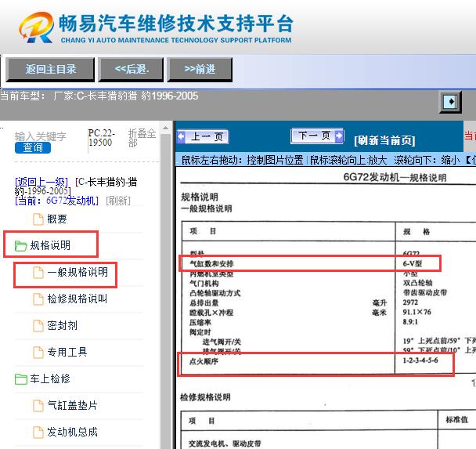Click the 6-V型 value cell

click(413, 263)
